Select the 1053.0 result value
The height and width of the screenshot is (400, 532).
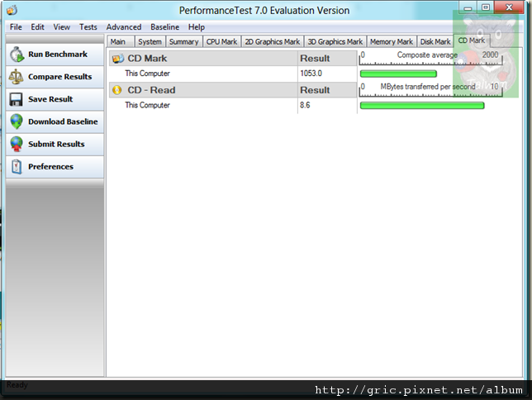[311, 74]
